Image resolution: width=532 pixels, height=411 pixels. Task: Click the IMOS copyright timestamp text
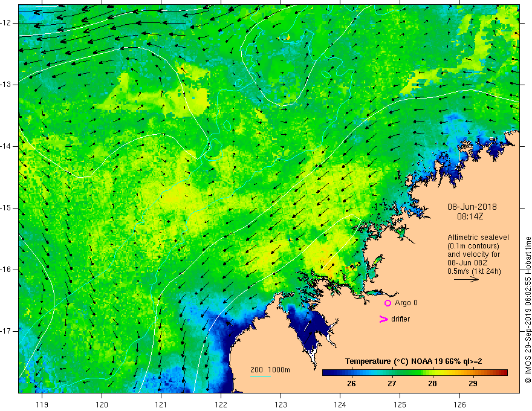coord(528,310)
